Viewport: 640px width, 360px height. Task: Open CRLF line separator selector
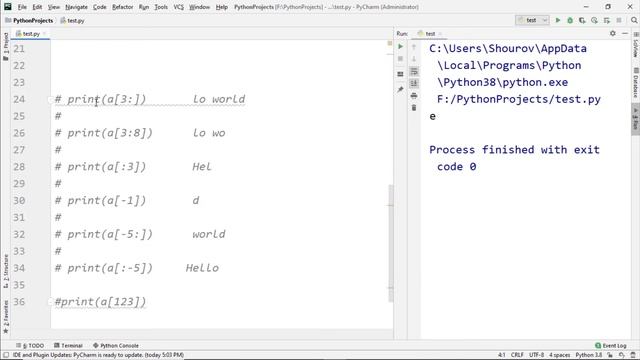(517, 355)
